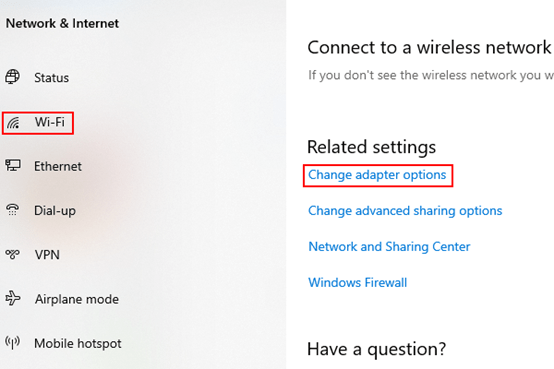Open Change adapter options link
The image size is (554, 369).
(x=377, y=175)
